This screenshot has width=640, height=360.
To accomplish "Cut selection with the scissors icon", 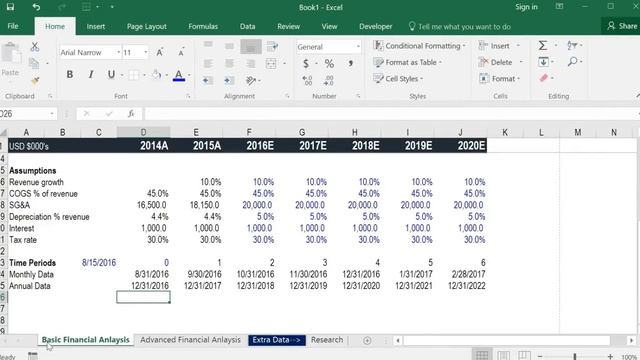I will [x=35, y=47].
